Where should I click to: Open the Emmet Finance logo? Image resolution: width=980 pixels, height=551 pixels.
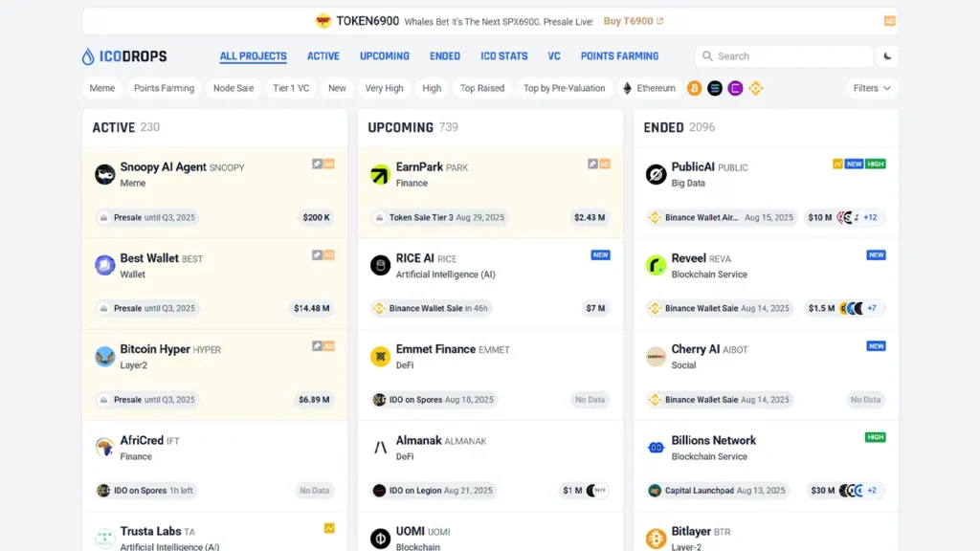tap(380, 356)
